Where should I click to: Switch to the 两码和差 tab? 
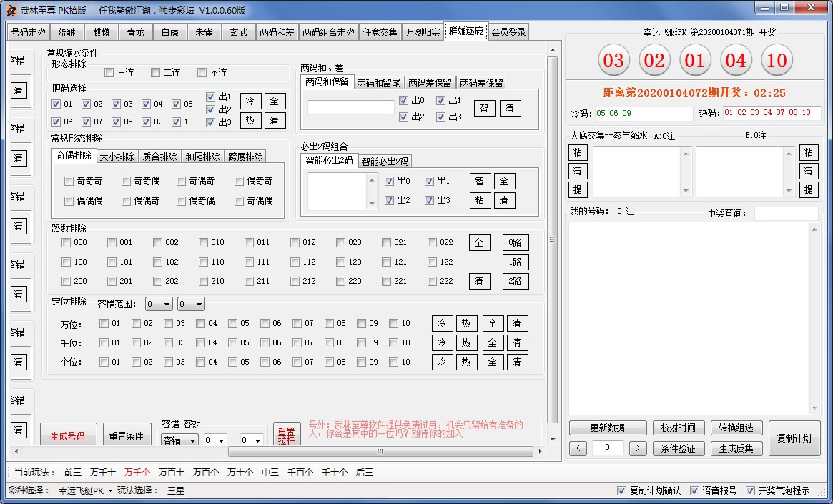tap(277, 31)
